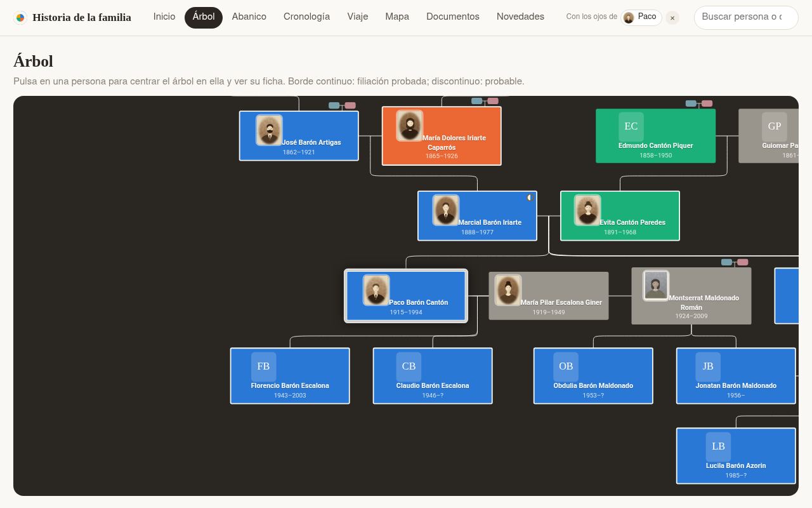Image resolution: width=812 pixels, height=508 pixels.
Task: Switch to the Cronología tab
Action: [306, 17]
